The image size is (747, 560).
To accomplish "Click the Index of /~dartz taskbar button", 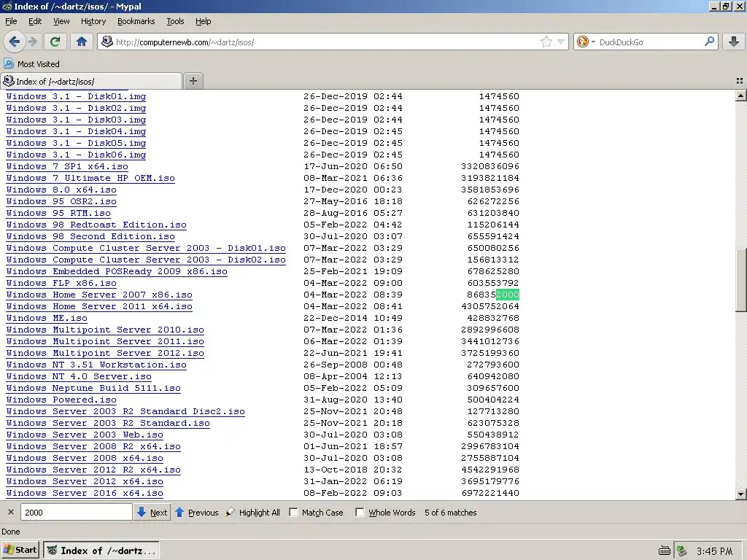I will click(101, 551).
